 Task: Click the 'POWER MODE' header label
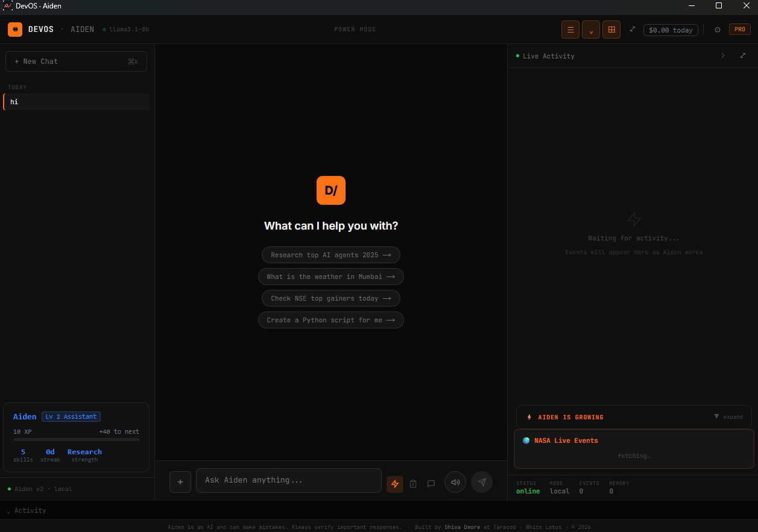pos(355,30)
